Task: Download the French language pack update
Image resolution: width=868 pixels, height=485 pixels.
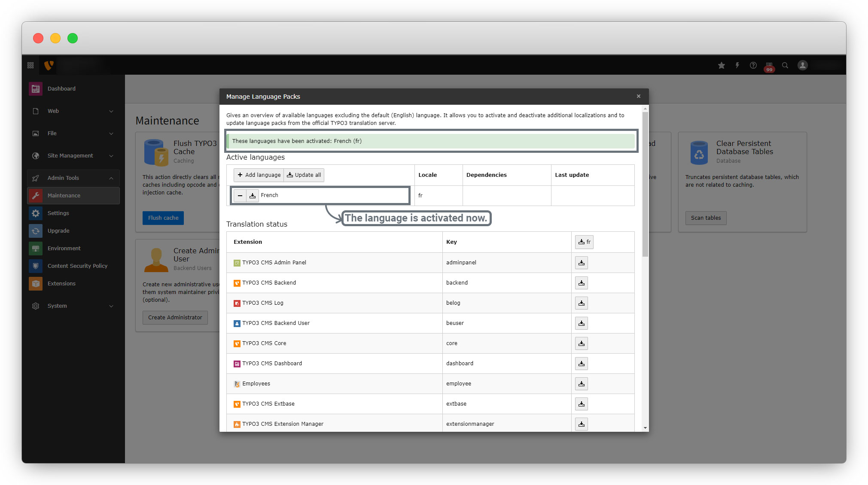Action: [253, 196]
